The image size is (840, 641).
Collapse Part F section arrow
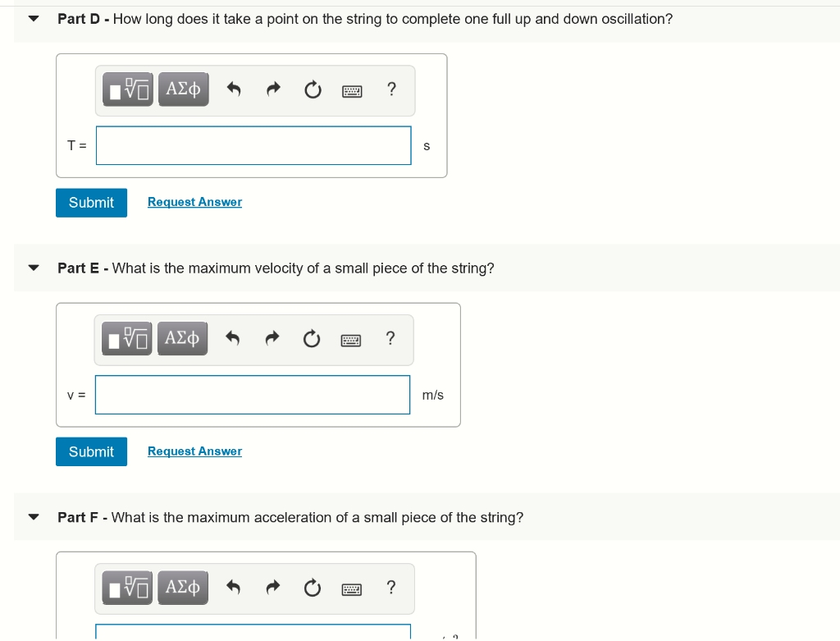tap(34, 517)
